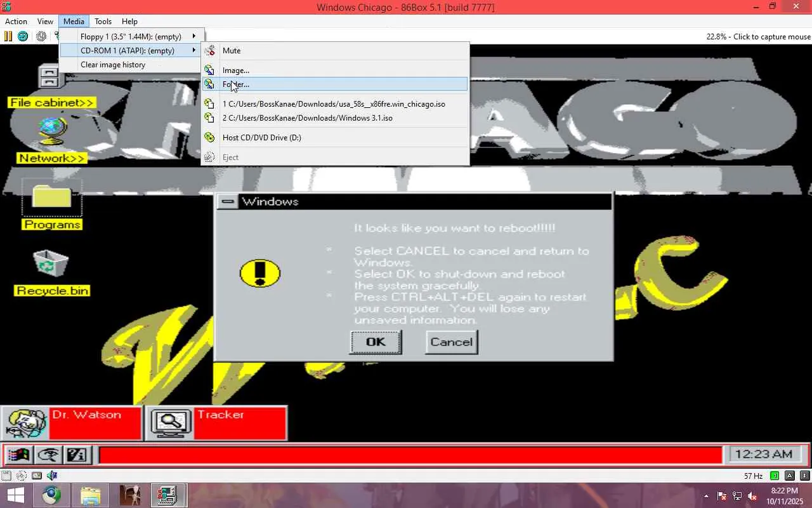Expand the CD-ROM 1 (ATAPI) submenu
812x508 pixels.
point(132,50)
